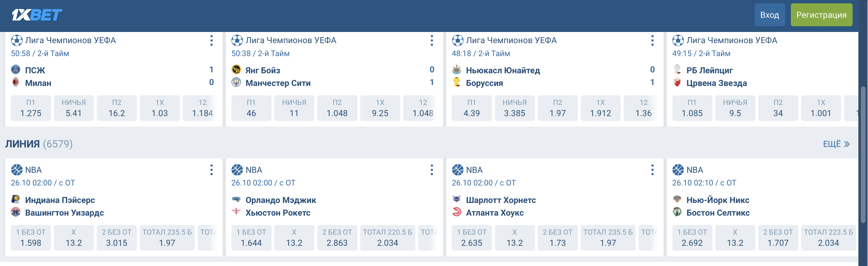Click the Boston Celtics team logo
This screenshot has width=868, height=266.
pyautogui.click(x=677, y=212)
